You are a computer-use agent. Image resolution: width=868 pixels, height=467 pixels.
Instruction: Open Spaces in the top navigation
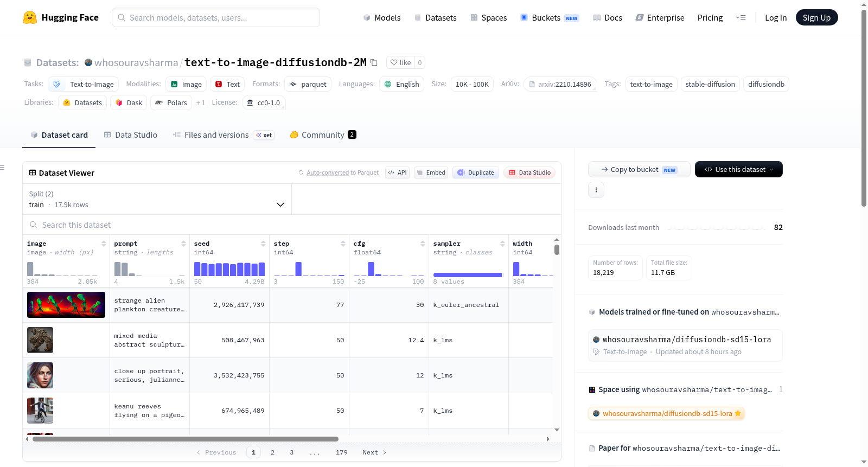489,18
